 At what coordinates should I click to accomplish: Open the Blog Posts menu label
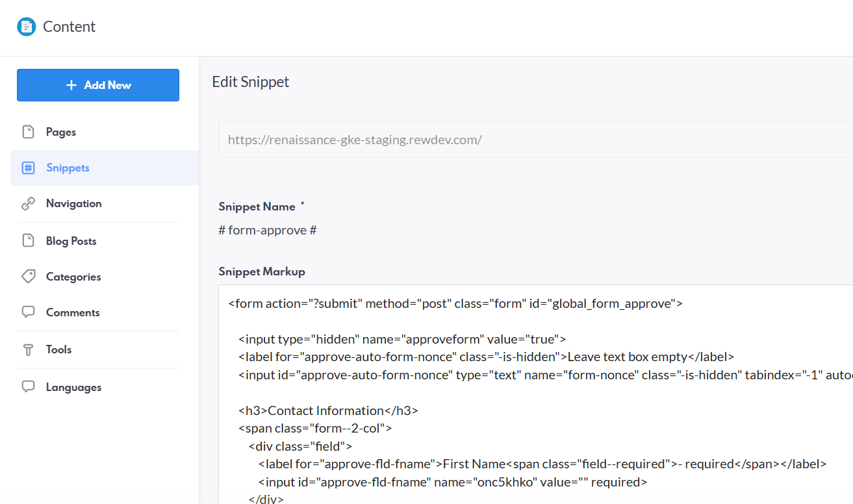point(71,241)
